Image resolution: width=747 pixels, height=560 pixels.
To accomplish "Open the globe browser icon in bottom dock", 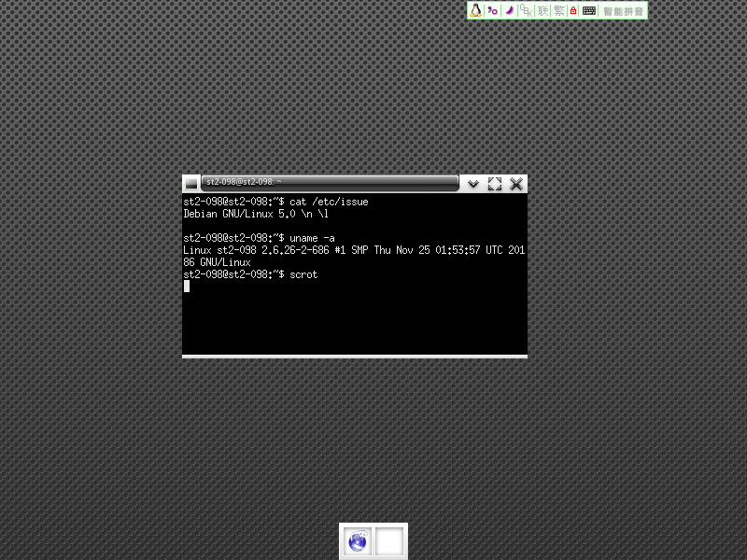I will coord(358,541).
